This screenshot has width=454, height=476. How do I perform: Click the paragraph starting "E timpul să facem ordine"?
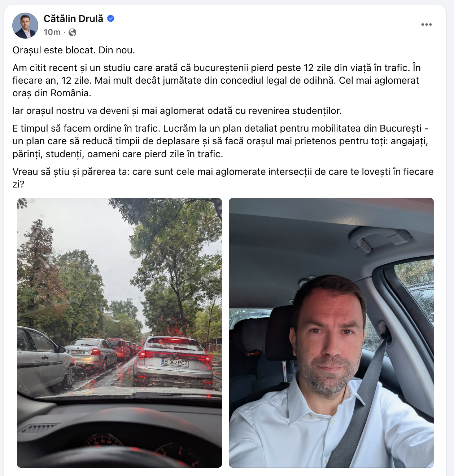pos(221,141)
